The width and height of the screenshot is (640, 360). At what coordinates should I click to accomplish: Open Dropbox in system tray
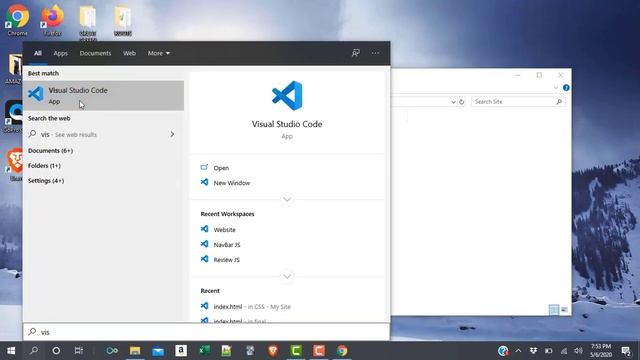click(533, 351)
